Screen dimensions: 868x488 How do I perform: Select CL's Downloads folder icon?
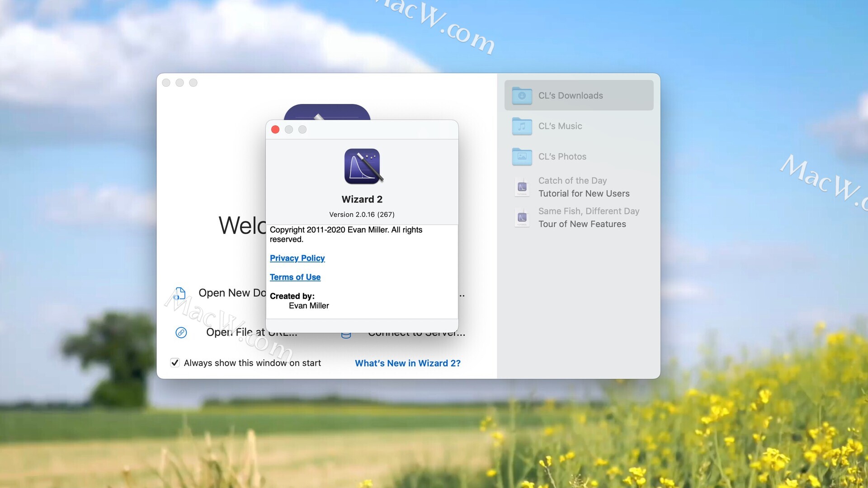(x=522, y=95)
